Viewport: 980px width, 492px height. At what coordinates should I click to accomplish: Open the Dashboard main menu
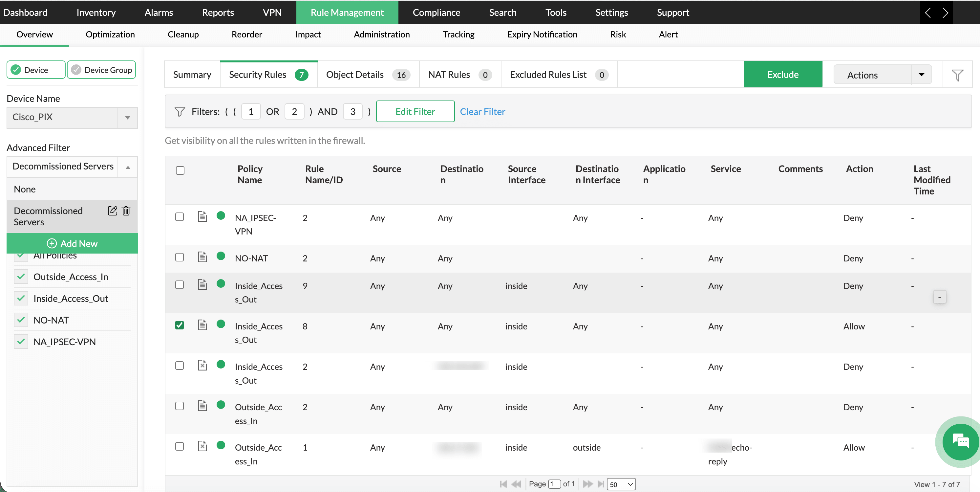click(26, 12)
